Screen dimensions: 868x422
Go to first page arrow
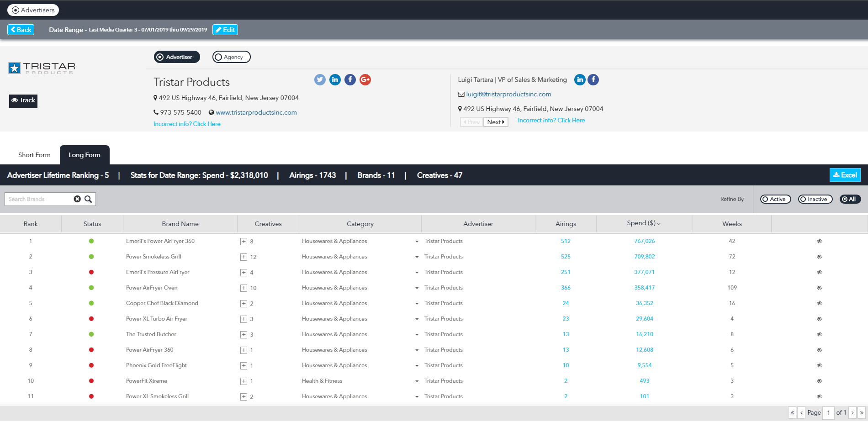coord(793,413)
